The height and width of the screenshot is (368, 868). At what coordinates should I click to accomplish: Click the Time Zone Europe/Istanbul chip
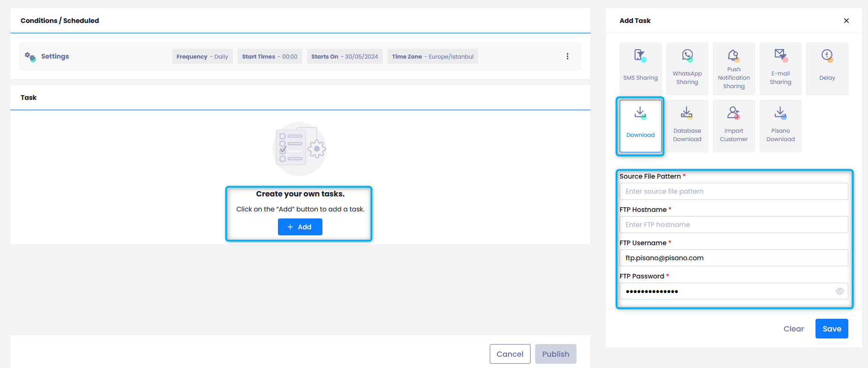pyautogui.click(x=433, y=56)
